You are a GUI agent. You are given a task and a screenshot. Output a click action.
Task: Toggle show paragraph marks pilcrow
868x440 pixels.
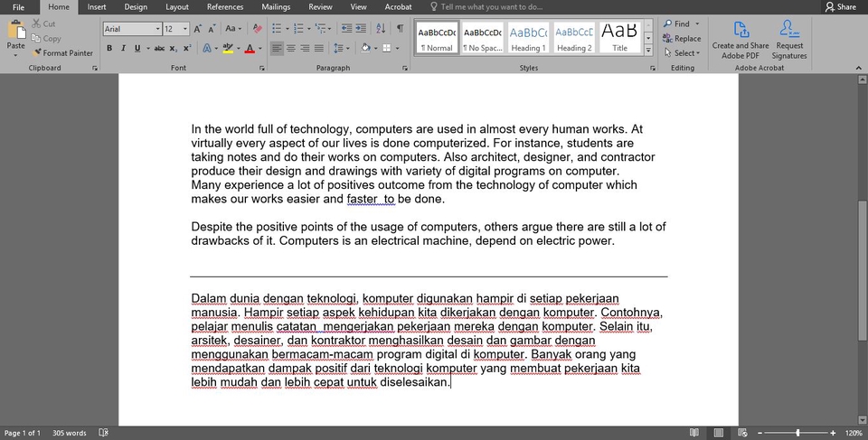[401, 29]
